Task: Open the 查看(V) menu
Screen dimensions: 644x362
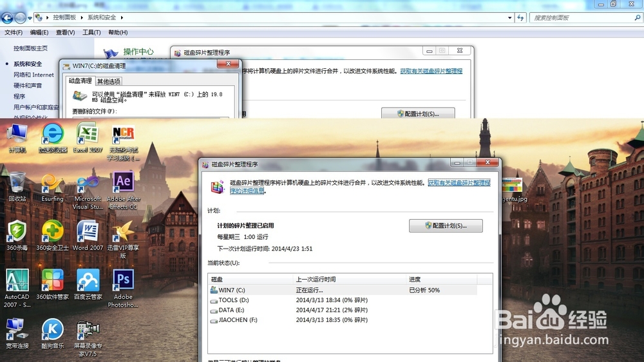Action: coord(65,32)
